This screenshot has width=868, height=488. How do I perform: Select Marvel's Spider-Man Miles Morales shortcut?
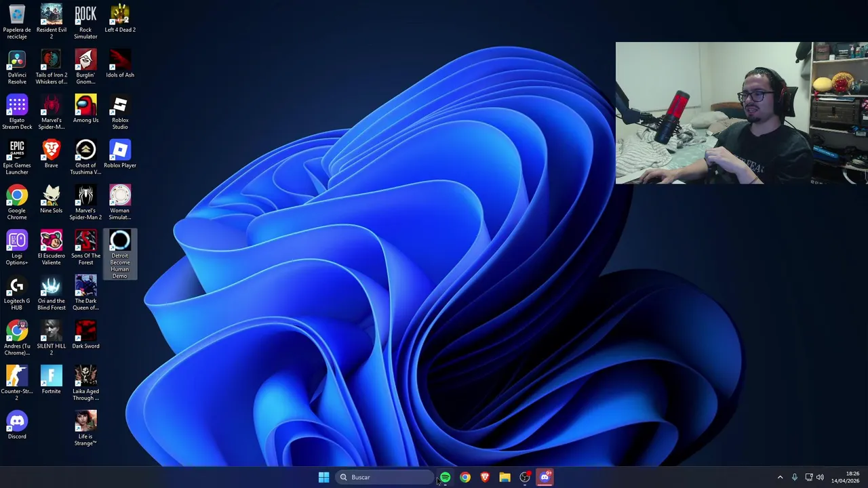pos(52,112)
